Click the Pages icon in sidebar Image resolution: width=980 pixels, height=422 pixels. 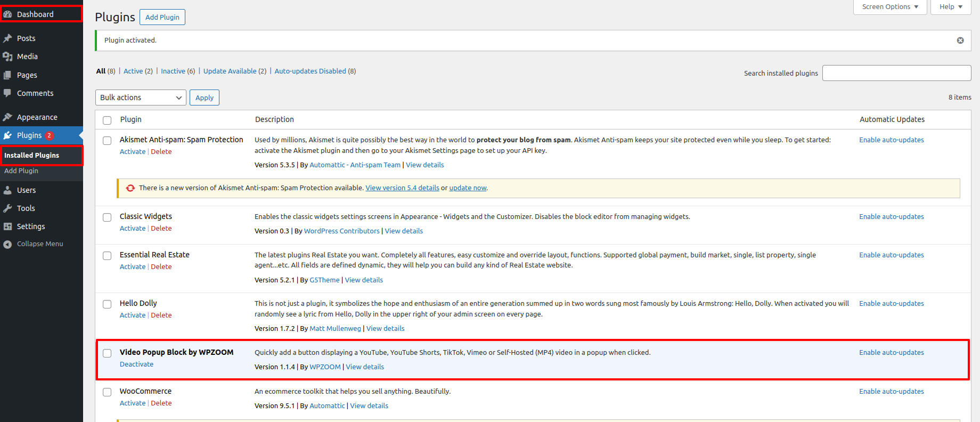7,75
